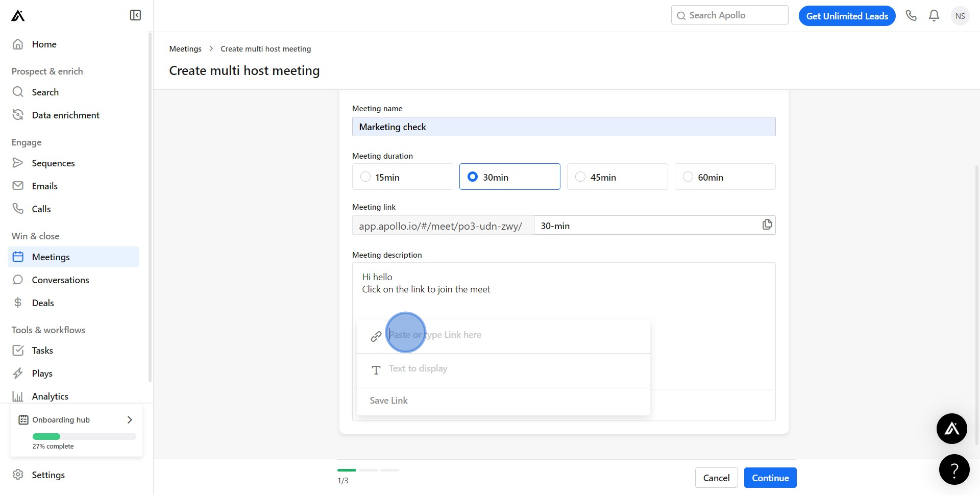The image size is (980, 495).
Task: Click the Home house icon
Action: click(18, 44)
